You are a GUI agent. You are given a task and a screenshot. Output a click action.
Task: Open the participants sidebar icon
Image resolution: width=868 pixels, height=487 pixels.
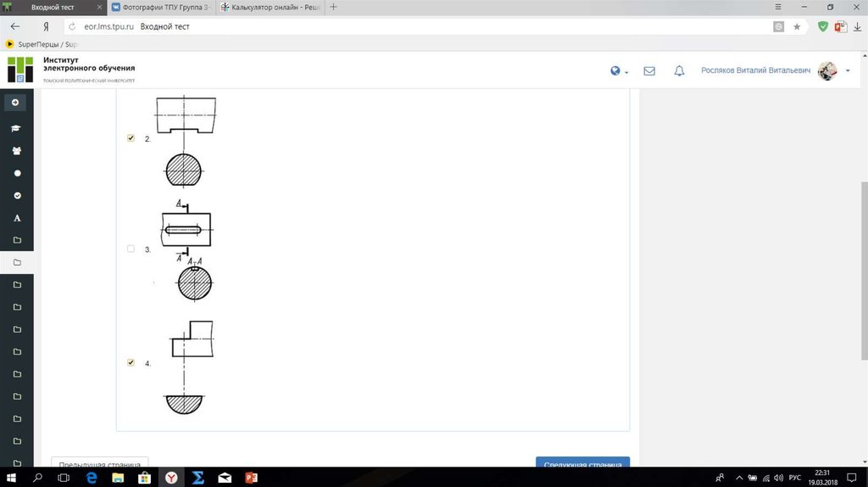click(x=17, y=151)
